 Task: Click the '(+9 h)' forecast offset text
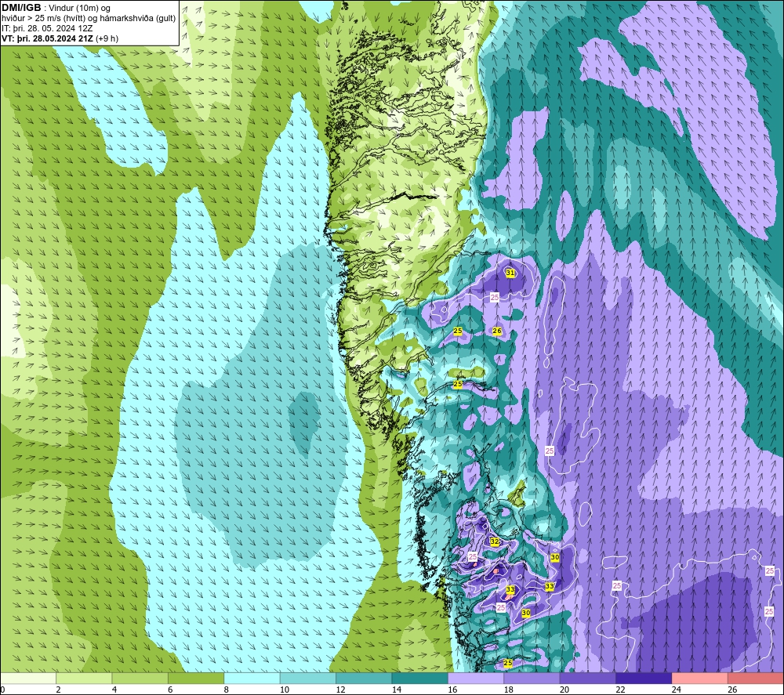point(107,38)
